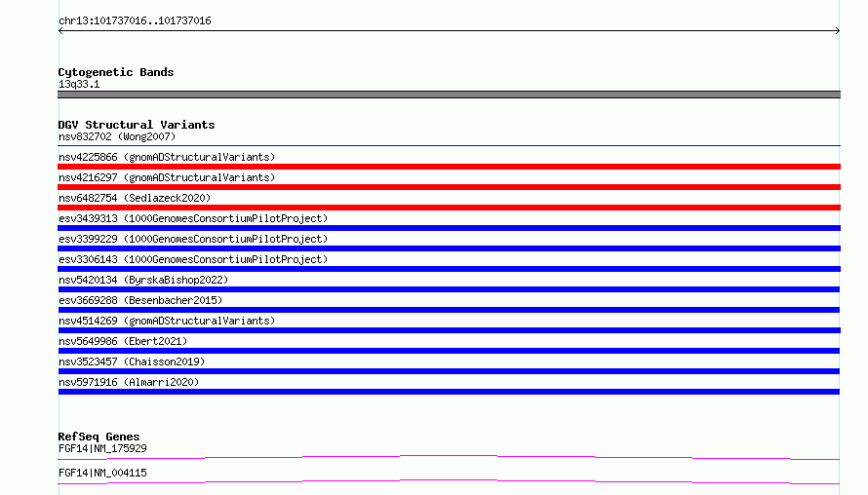Click the nsv3523457 (Chaisson2019) label
Screen dimensions: 868x495
pos(132,362)
